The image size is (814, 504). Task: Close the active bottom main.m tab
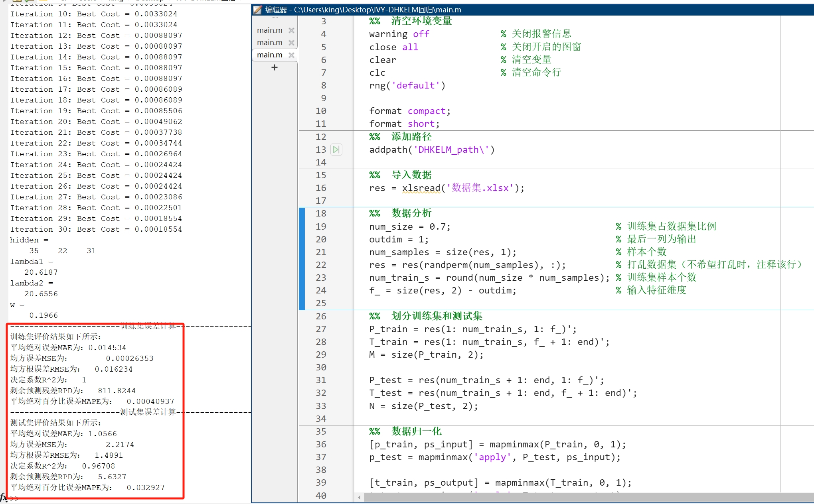pos(291,55)
